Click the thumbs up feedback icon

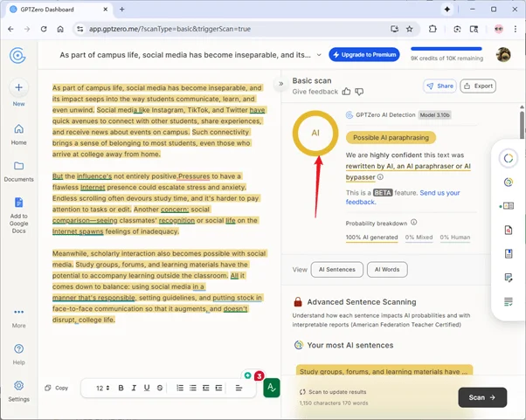346,91
